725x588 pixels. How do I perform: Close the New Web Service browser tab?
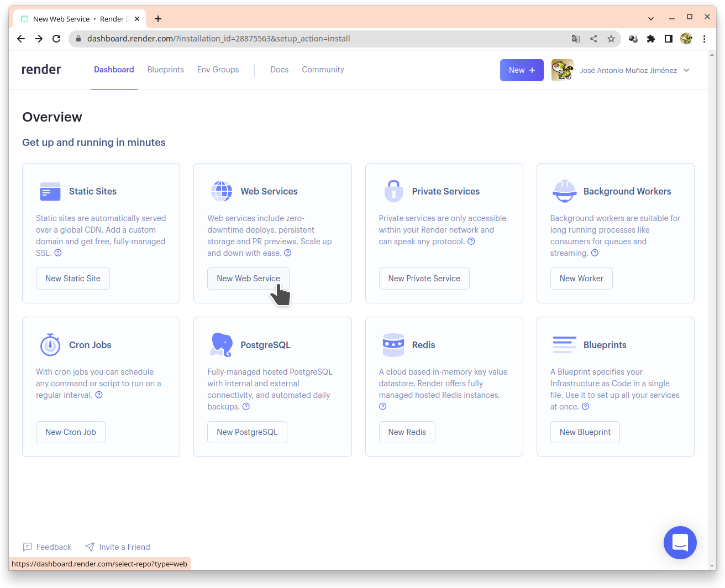coord(137,19)
